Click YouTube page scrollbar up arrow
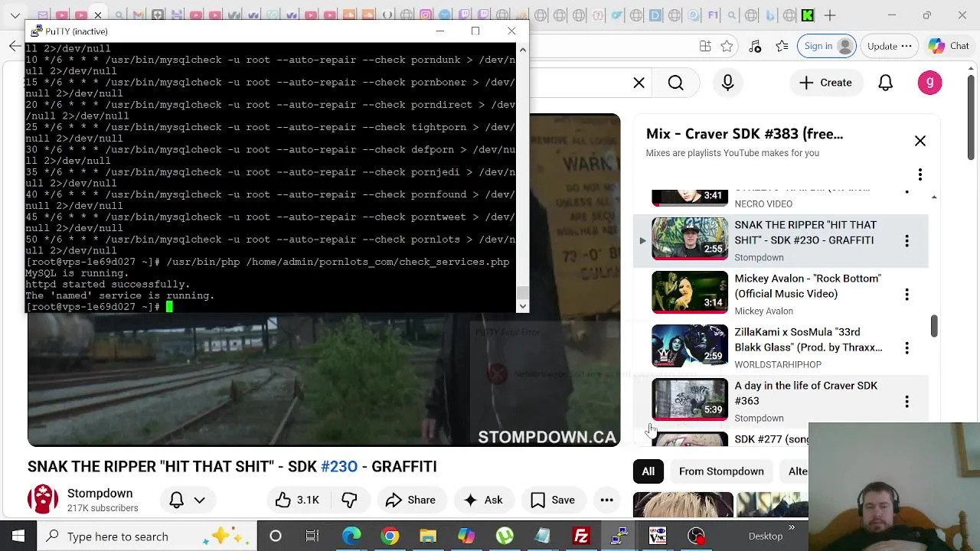Viewport: 980px width, 551px height. tap(972, 69)
